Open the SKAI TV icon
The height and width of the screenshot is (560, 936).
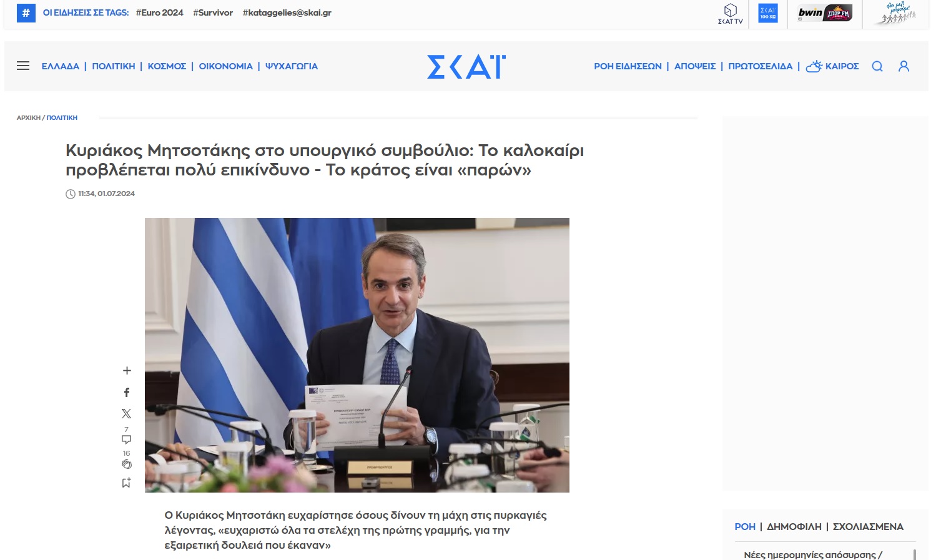click(x=730, y=14)
